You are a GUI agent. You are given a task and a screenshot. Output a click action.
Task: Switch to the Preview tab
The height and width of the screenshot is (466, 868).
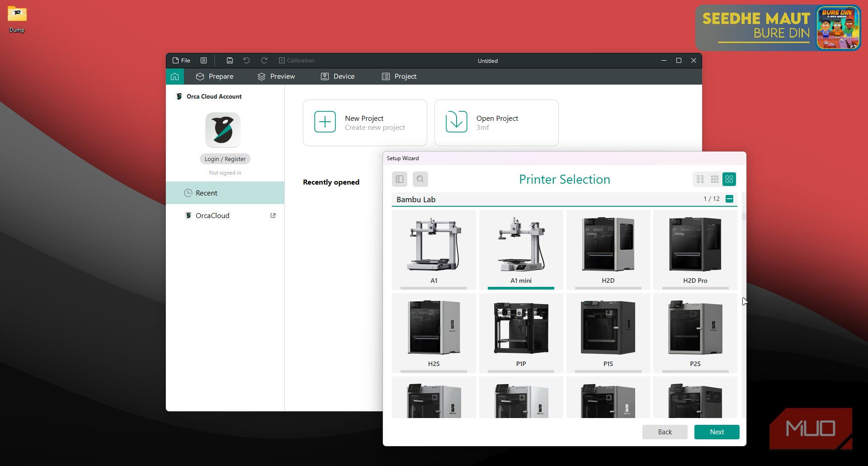click(x=276, y=76)
